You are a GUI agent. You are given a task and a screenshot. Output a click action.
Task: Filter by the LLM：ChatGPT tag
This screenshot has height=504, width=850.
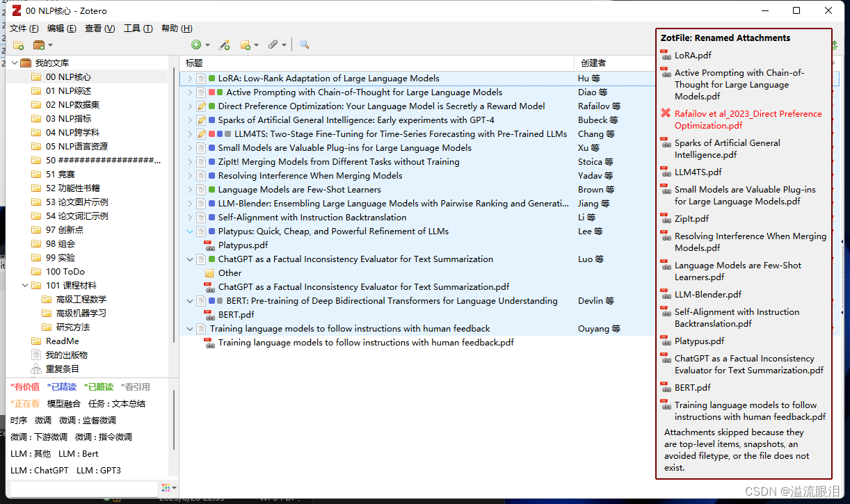pyautogui.click(x=40, y=471)
